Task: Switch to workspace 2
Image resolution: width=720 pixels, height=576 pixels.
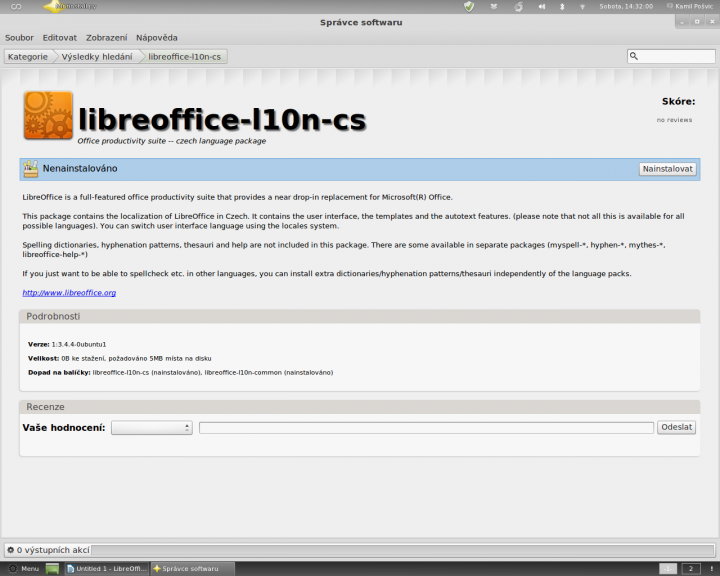Action: coord(691,569)
